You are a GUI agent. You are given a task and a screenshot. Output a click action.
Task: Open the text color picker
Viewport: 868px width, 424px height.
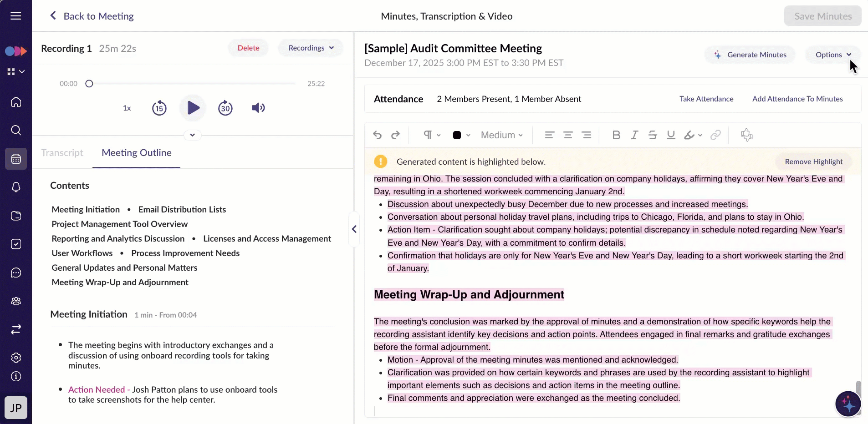[x=461, y=135]
